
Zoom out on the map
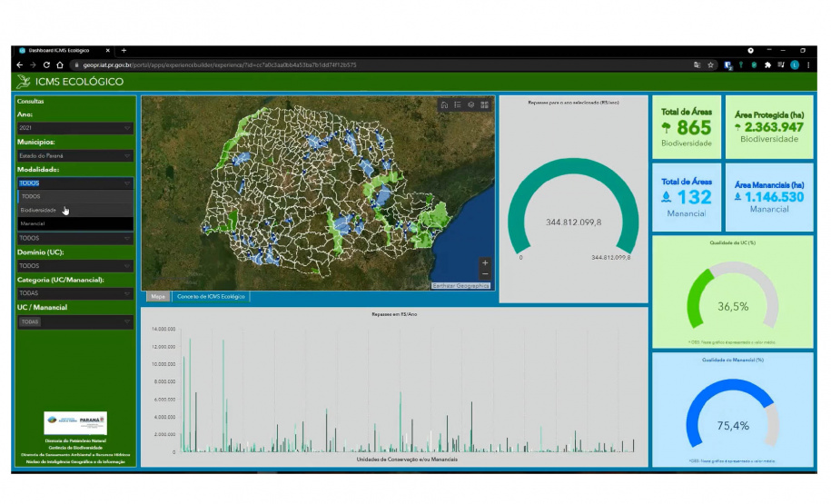tap(485, 273)
